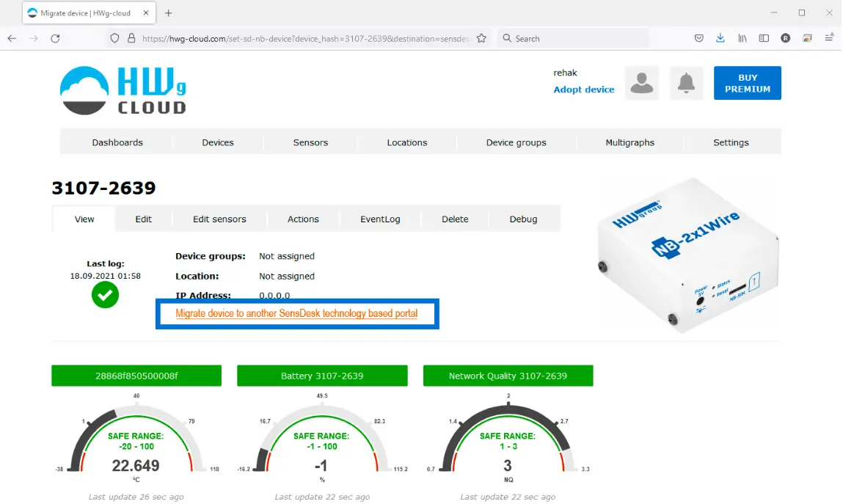Select the View tab
The image size is (843, 504).
(x=84, y=219)
